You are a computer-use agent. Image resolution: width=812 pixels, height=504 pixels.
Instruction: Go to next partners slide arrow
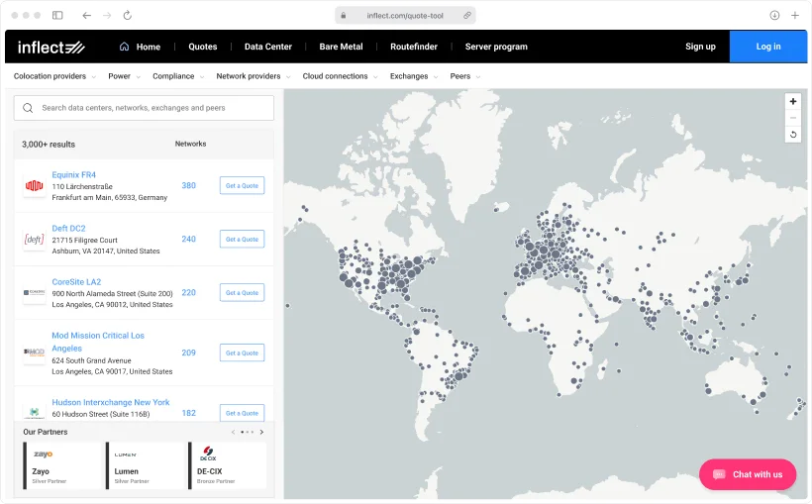(261, 432)
